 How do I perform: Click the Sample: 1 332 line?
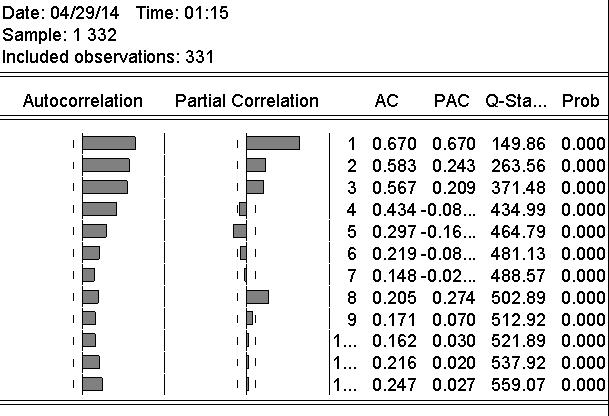click(x=60, y=35)
